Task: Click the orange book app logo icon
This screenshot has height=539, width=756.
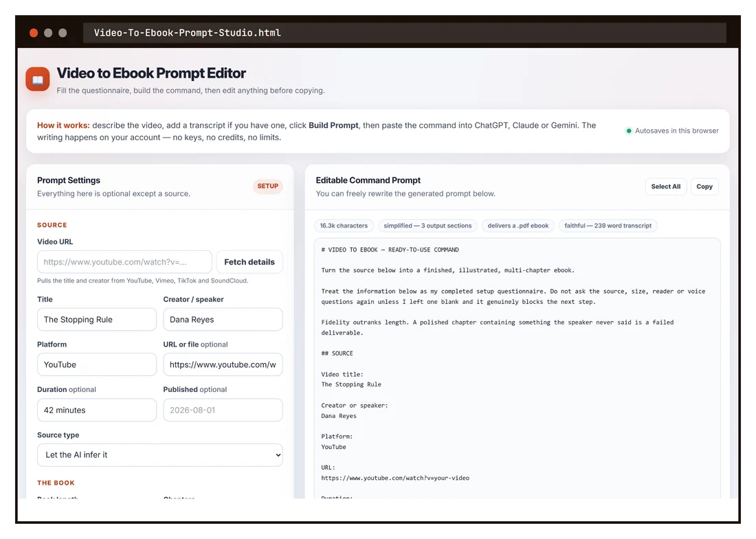Action: 38,79
